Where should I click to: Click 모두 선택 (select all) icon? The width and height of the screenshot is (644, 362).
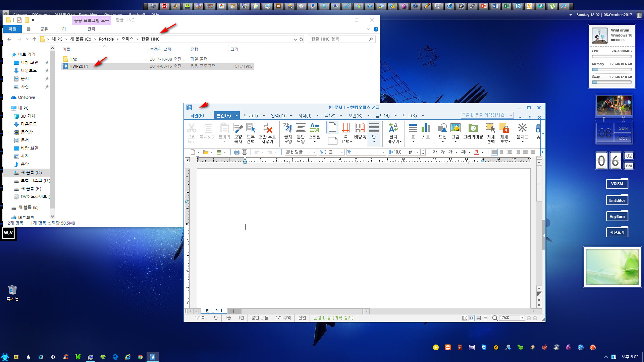[x=251, y=133]
